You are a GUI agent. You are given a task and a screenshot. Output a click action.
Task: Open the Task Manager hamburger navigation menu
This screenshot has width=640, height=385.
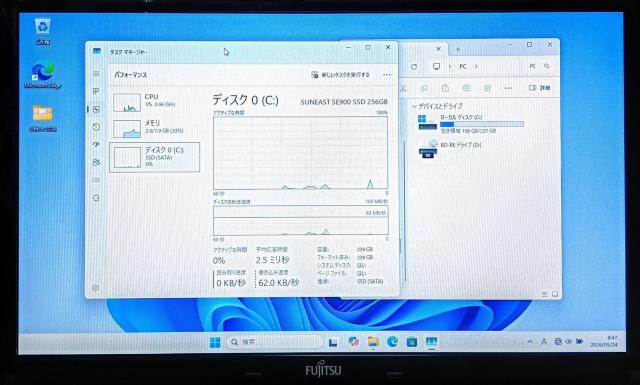96,73
